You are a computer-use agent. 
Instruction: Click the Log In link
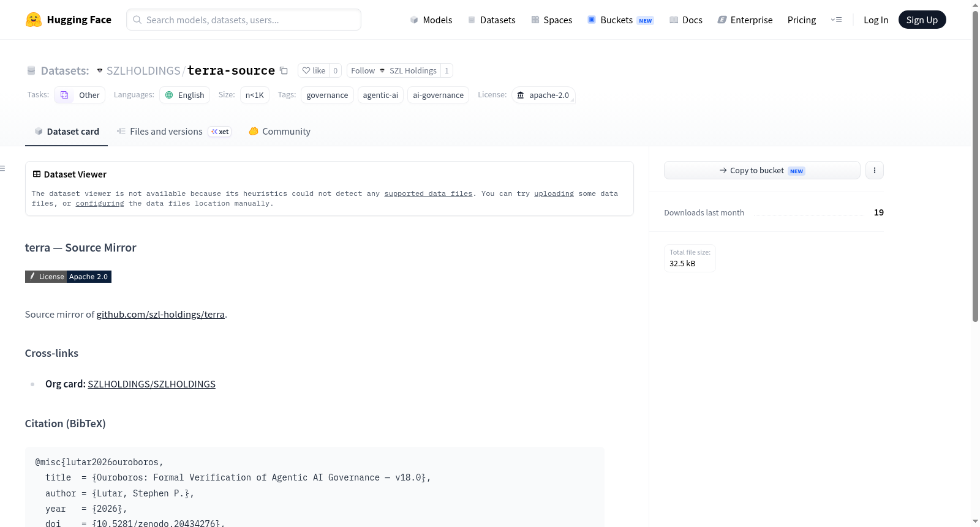point(876,20)
